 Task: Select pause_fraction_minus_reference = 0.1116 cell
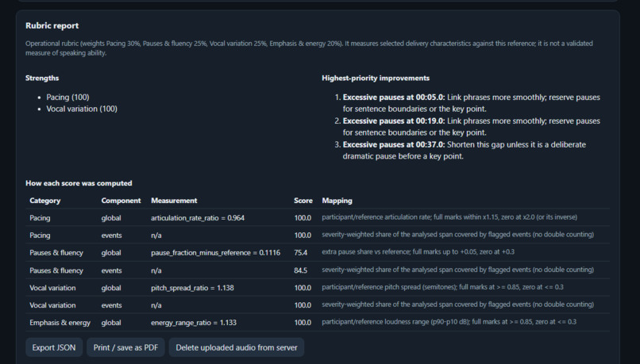(x=215, y=253)
